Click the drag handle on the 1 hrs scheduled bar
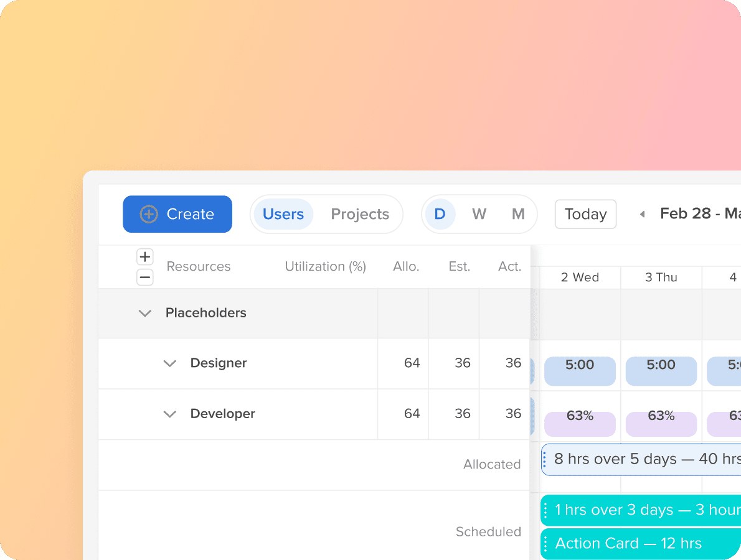This screenshot has width=741, height=560. point(546,510)
